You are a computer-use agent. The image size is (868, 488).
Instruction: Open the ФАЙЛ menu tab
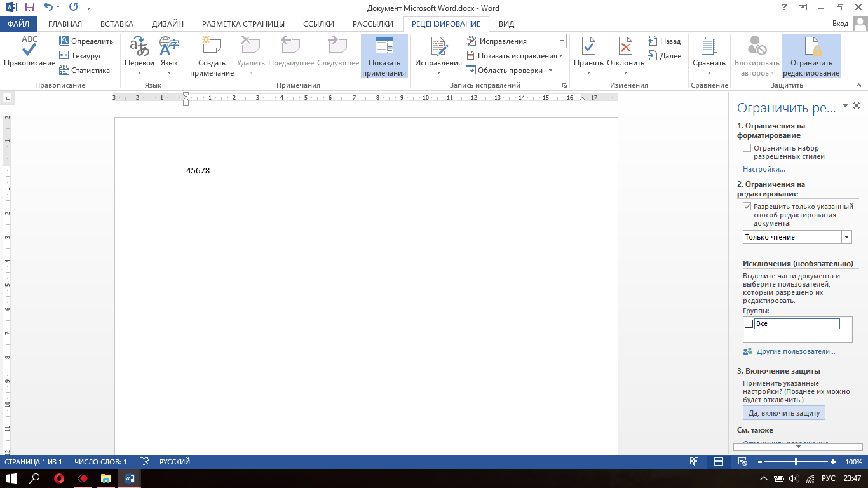coord(18,24)
